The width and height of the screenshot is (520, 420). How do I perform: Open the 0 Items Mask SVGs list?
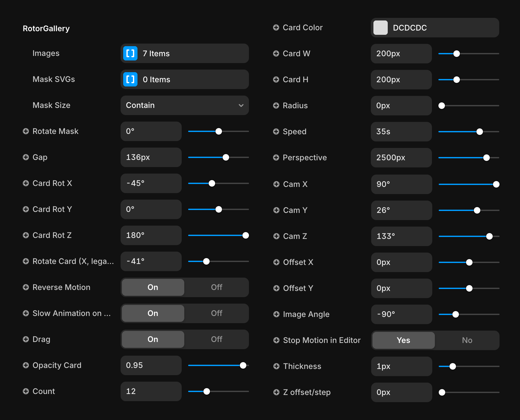click(x=192, y=79)
